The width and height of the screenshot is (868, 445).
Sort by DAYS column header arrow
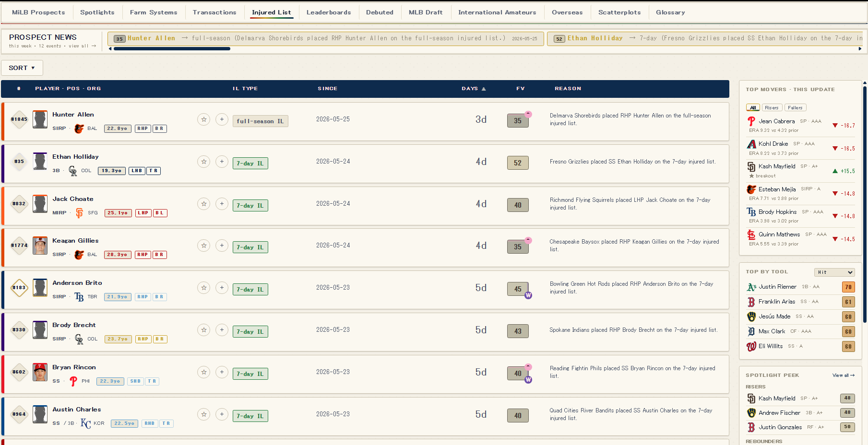(484, 89)
